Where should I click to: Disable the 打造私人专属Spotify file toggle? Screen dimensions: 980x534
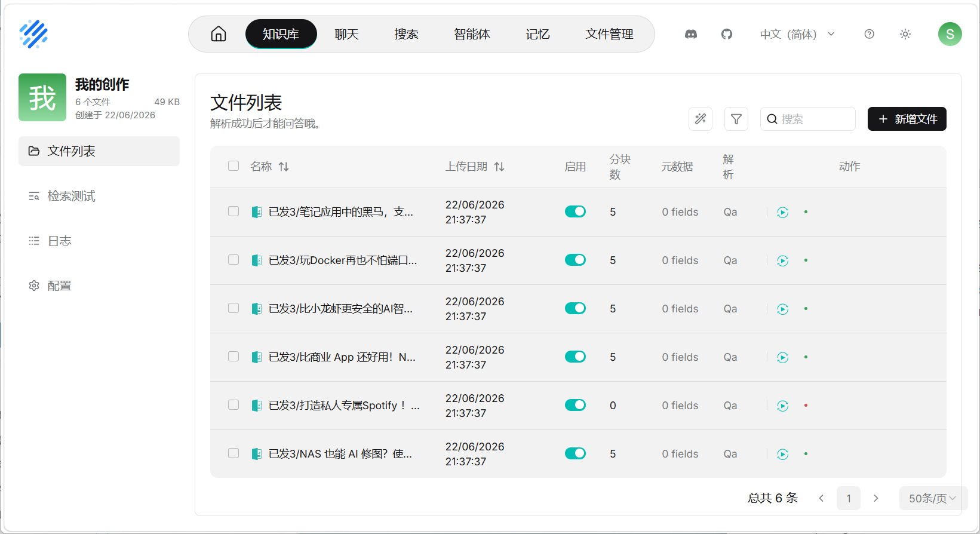[575, 405]
